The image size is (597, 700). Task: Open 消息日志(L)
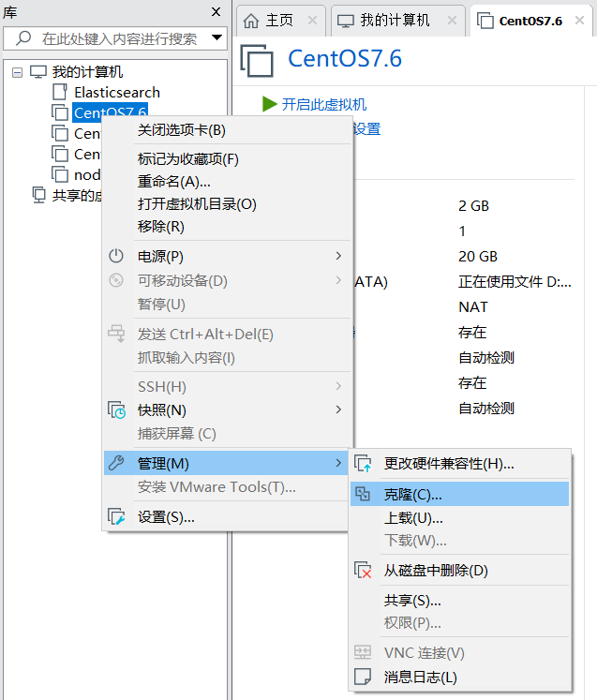click(460, 678)
